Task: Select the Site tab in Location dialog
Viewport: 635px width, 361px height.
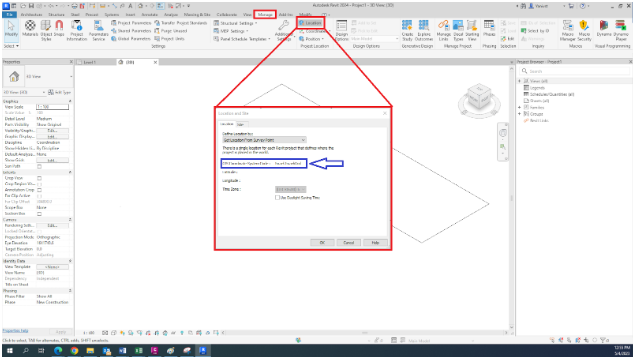Action: coord(241,124)
